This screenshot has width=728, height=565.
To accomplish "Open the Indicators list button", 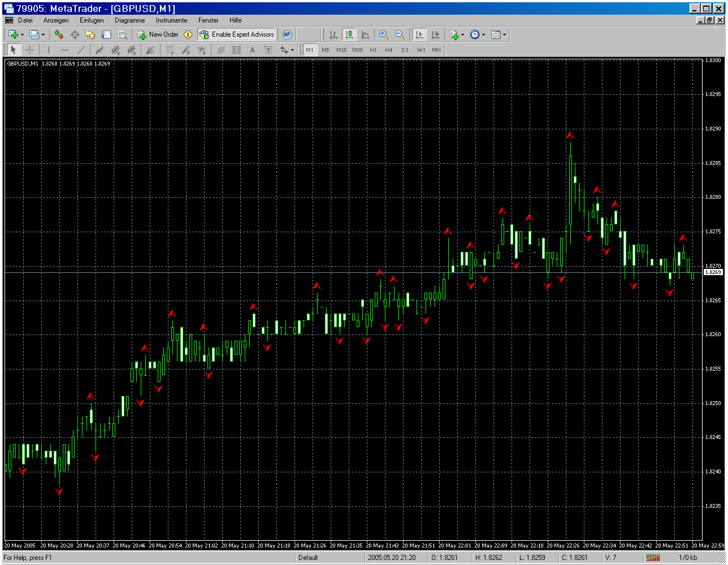I will coord(454,34).
